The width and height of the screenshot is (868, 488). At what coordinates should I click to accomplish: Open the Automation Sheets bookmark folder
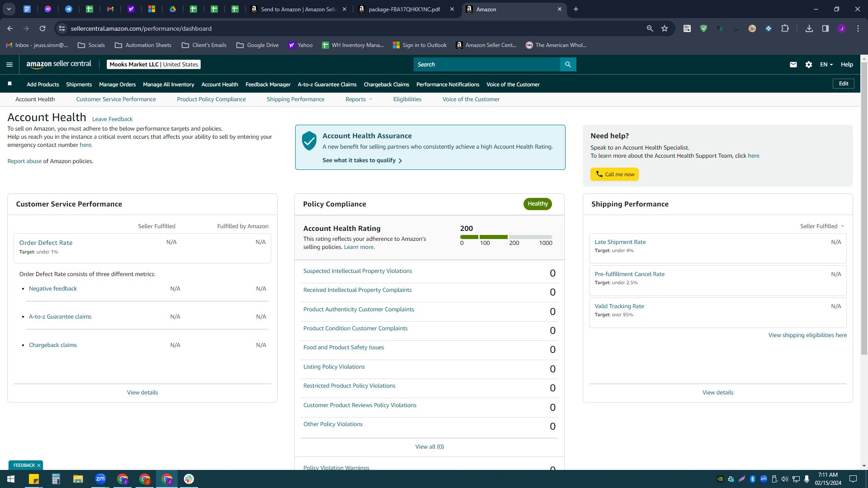coord(143,45)
